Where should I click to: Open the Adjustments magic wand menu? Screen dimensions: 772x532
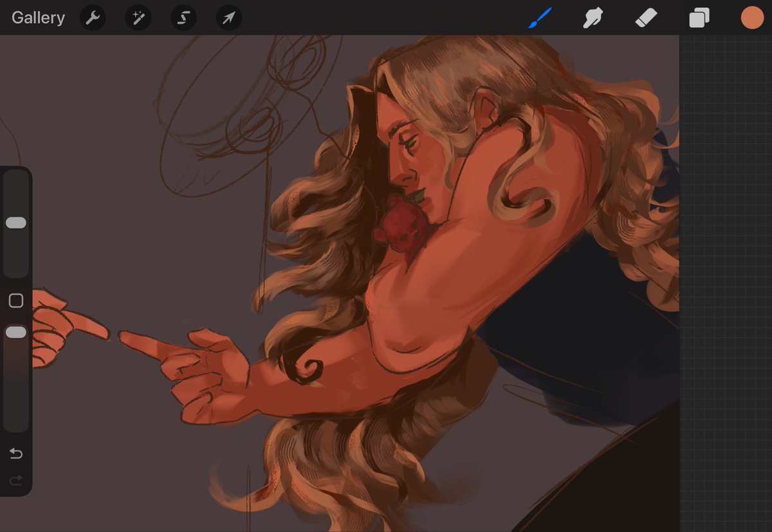tap(138, 18)
